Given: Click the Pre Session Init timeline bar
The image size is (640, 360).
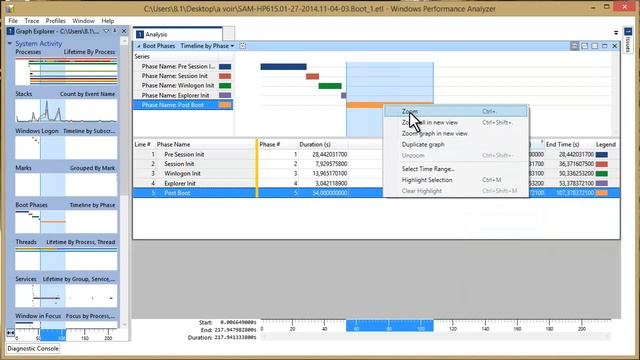Looking at the screenshot, I should tap(283, 67).
